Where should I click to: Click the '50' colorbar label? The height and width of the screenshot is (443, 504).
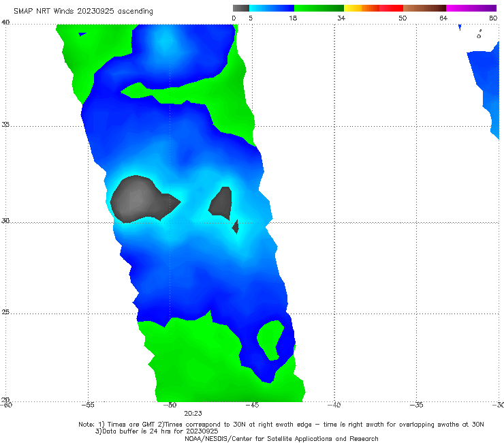pyautogui.click(x=403, y=18)
